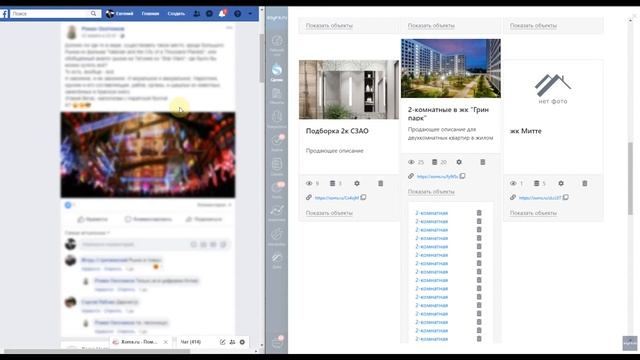Open chat settings gear in chat bar
Image resolution: width=640 pixels, height=360 pixels.
click(x=242, y=342)
